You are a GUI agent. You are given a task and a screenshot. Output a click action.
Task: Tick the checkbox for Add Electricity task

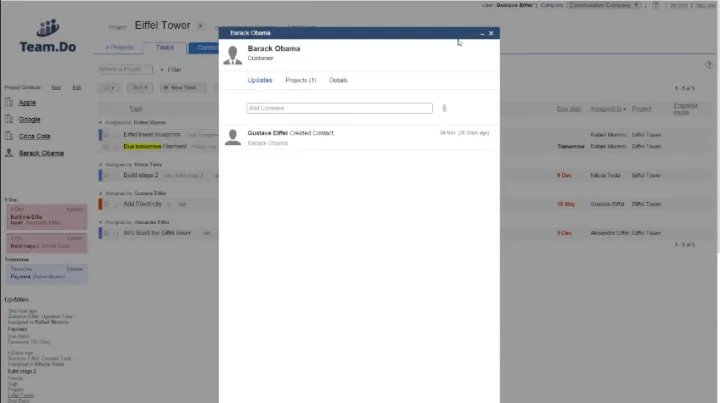[x=106, y=204]
